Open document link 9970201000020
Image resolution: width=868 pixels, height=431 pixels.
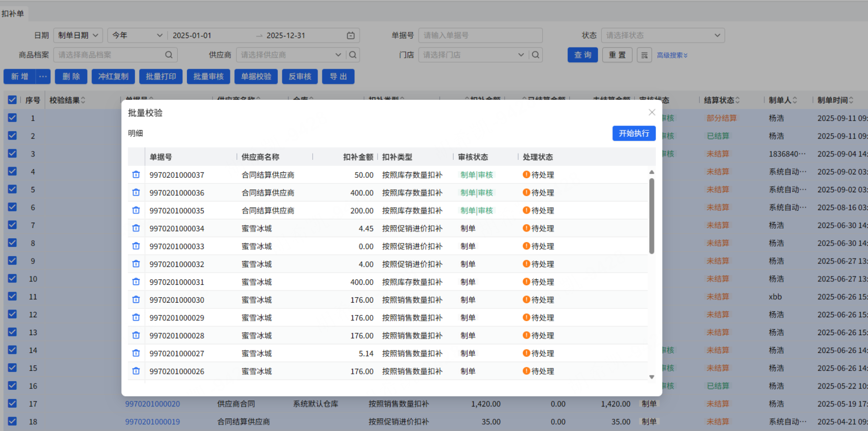(x=152, y=404)
